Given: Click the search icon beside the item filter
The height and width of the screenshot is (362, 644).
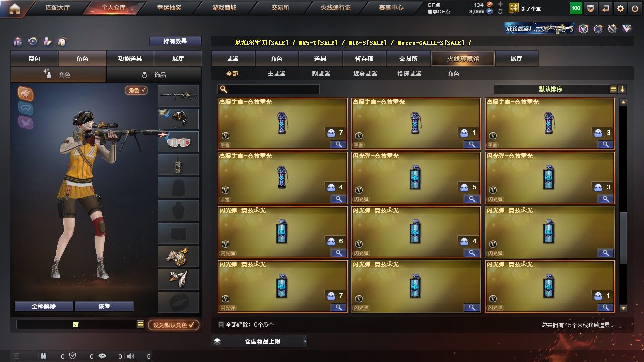Looking at the screenshot, I should tap(224, 89).
